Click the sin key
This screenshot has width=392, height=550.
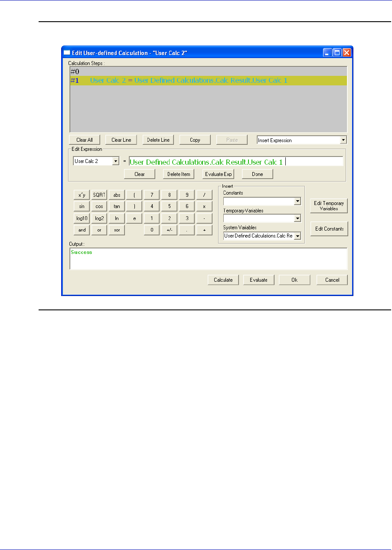tap(82, 207)
